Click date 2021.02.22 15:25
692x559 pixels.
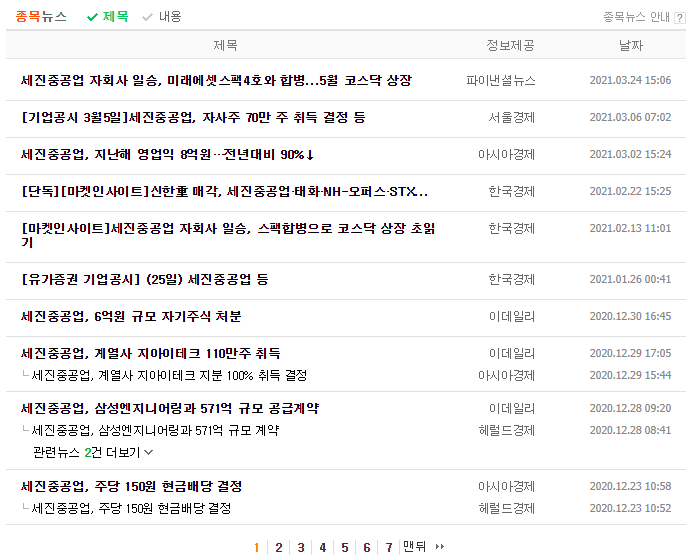(630, 191)
